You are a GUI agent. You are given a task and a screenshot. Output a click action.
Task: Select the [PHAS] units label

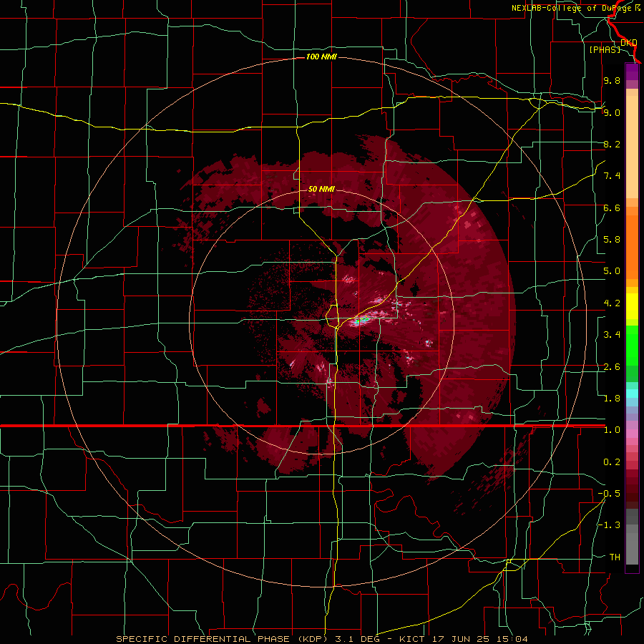click(x=605, y=49)
